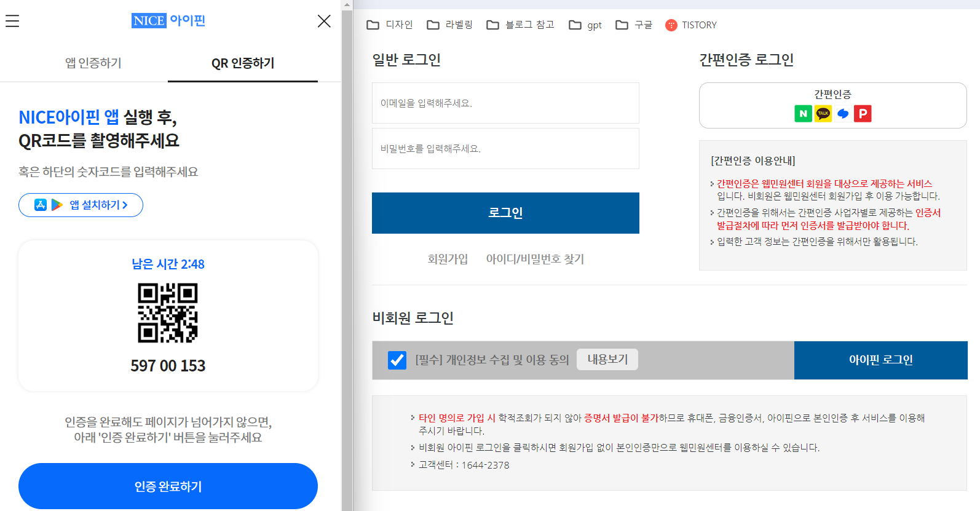
Task: Open the gpt bookmark folder
Action: tap(585, 25)
